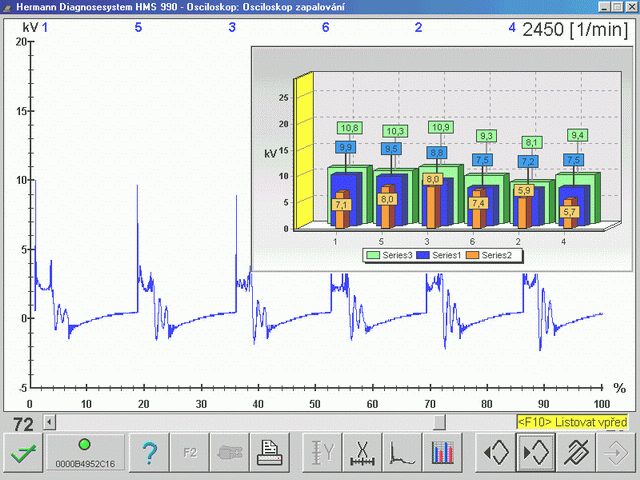Click the crossed-out diamond icon
640x480 pixels.
(x=576, y=453)
